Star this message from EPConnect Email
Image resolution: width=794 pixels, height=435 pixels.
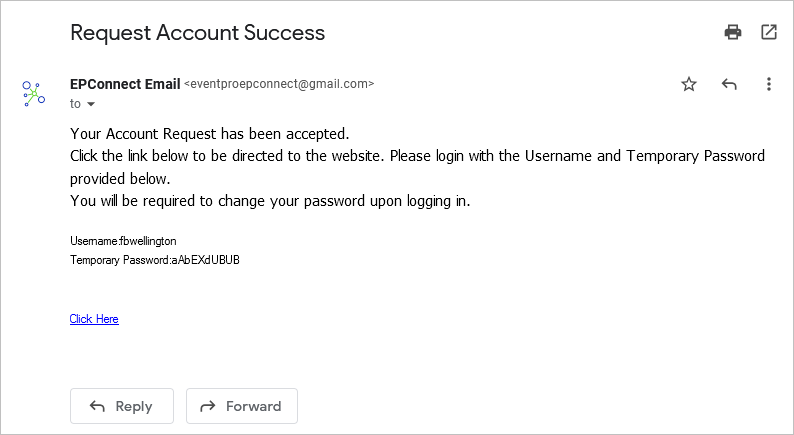tap(689, 84)
